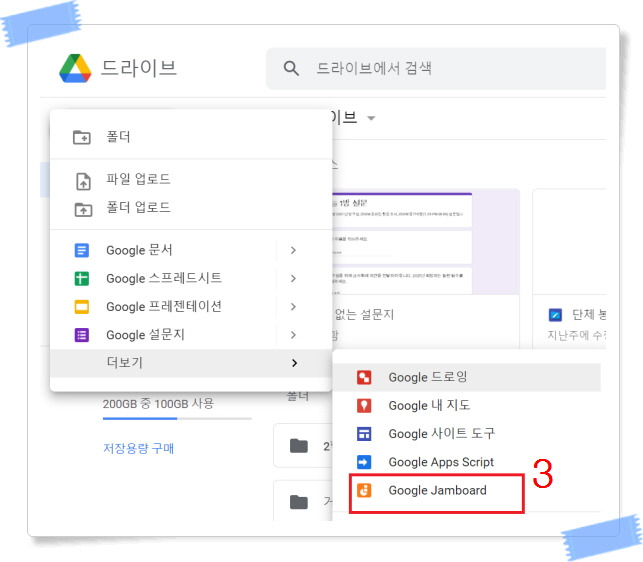643x562 pixels.
Task: Click the 저장용량 구매 link
Action: (138, 448)
